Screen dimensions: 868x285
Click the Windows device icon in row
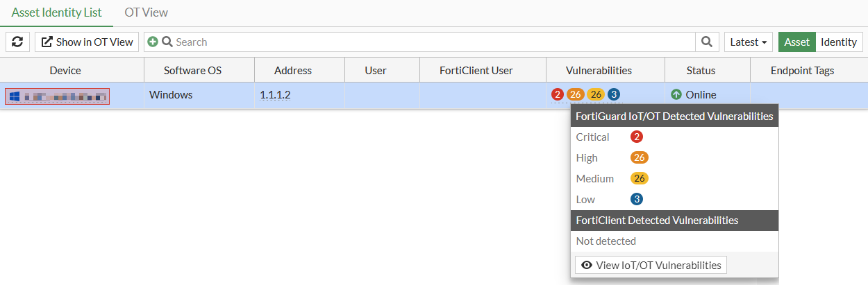[15, 96]
